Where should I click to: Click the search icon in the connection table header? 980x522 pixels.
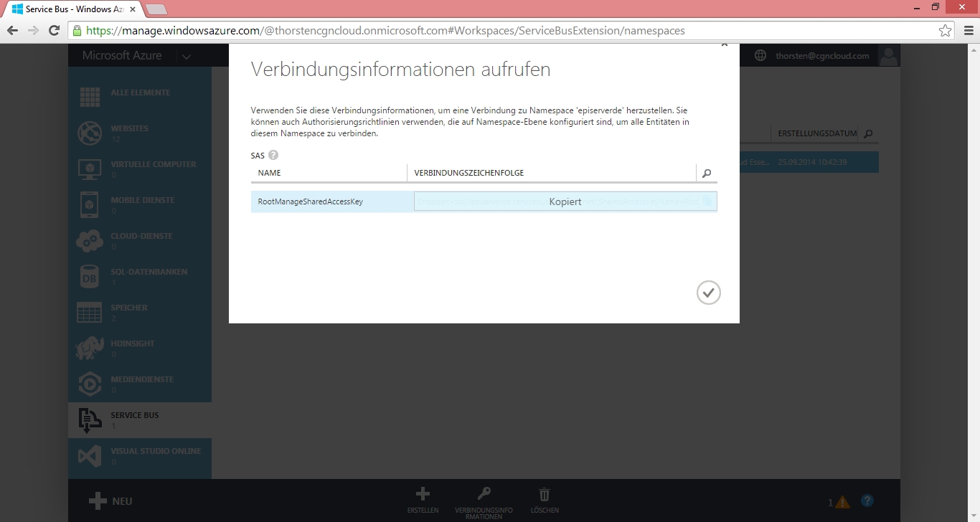(707, 174)
